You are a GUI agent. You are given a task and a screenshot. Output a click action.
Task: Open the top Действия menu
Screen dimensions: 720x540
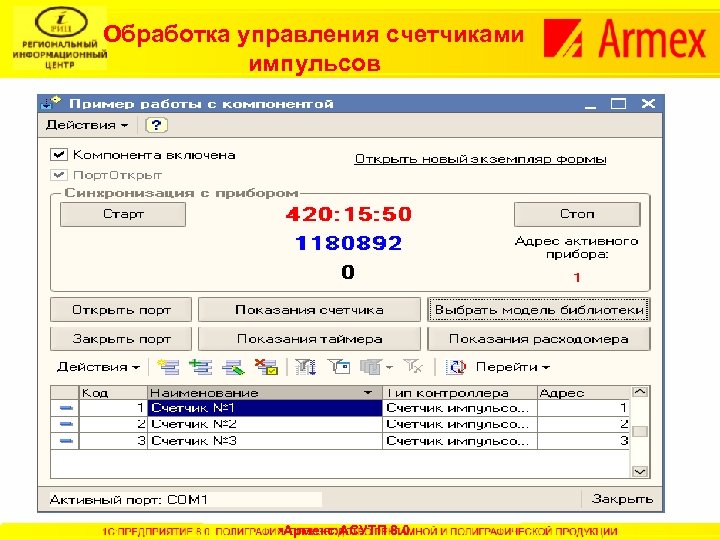click(x=87, y=125)
